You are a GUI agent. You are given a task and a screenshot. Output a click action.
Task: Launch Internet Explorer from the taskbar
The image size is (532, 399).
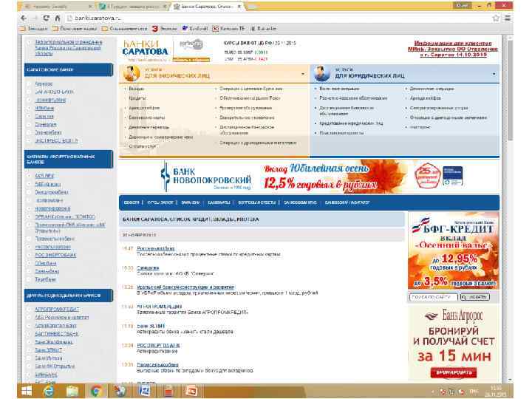point(49,391)
